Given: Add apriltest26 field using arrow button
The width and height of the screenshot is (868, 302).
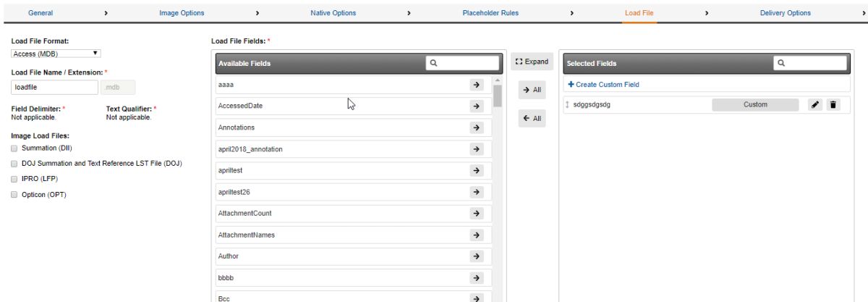Looking at the screenshot, I should click(476, 192).
